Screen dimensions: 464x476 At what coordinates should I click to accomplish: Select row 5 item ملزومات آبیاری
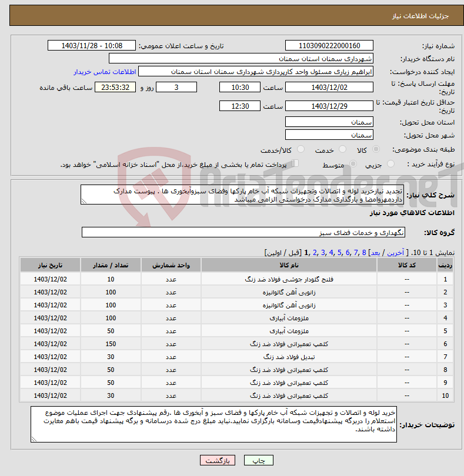(289, 331)
